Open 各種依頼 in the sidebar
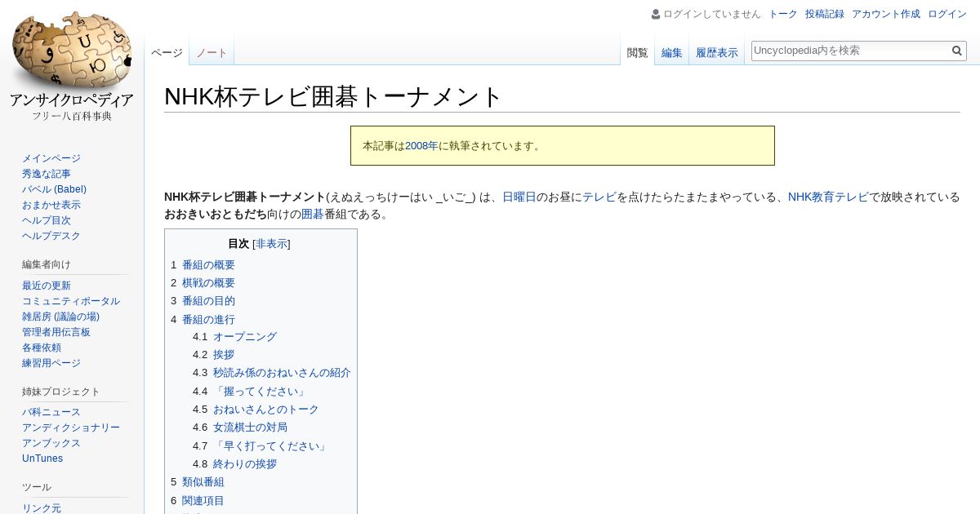Viewport: 980px width, 514px height. pyautogui.click(x=42, y=348)
